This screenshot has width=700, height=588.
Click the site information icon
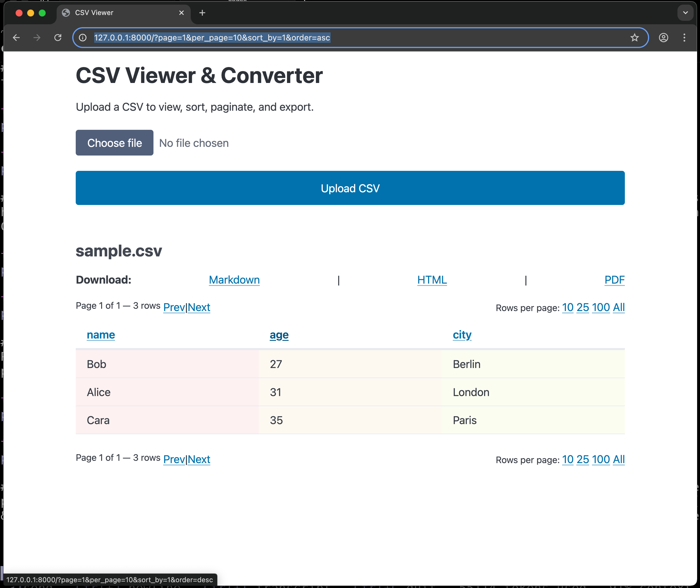click(x=83, y=38)
